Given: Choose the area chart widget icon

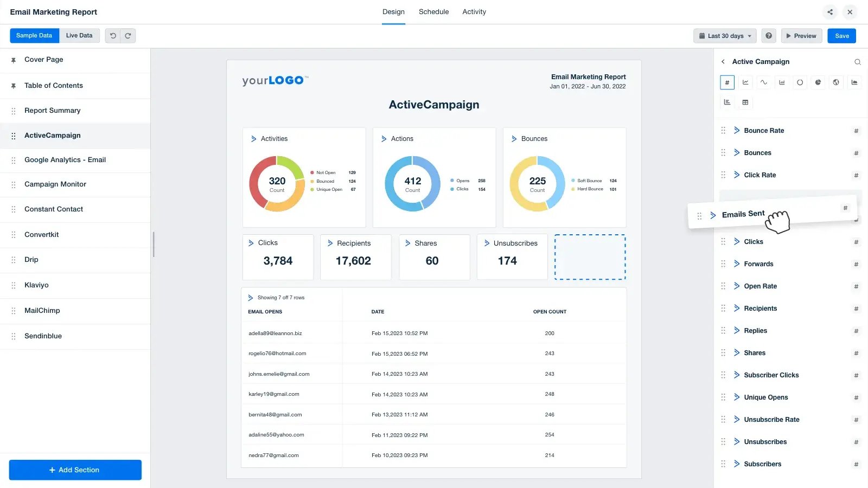Looking at the screenshot, I should coord(853,82).
